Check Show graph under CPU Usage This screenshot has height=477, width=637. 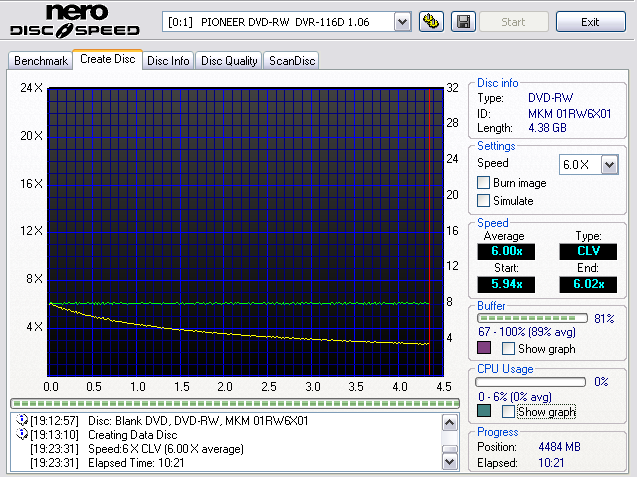[509, 411]
